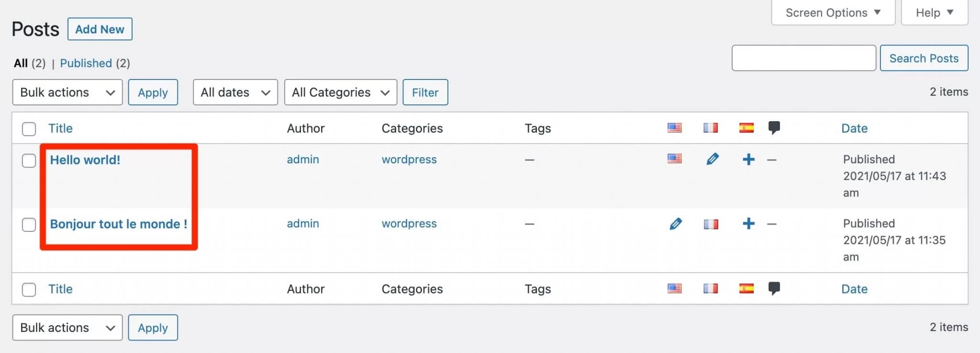Open top Bulk actions dropdown
The image size is (980, 353).
pos(67,92)
